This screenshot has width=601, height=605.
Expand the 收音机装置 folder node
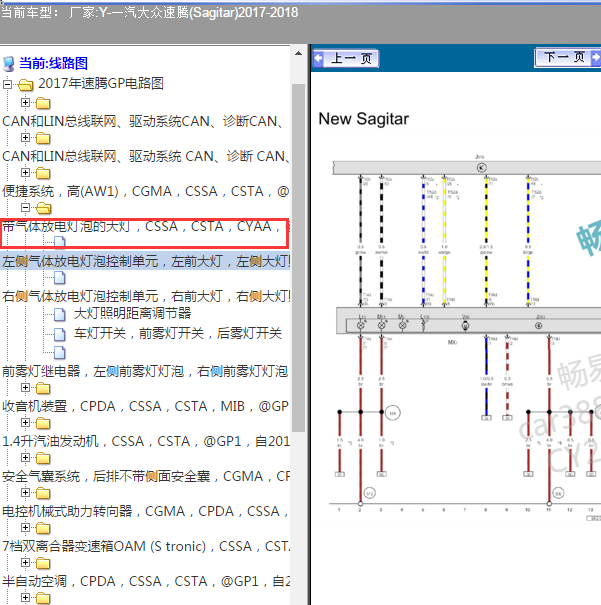click(25, 387)
